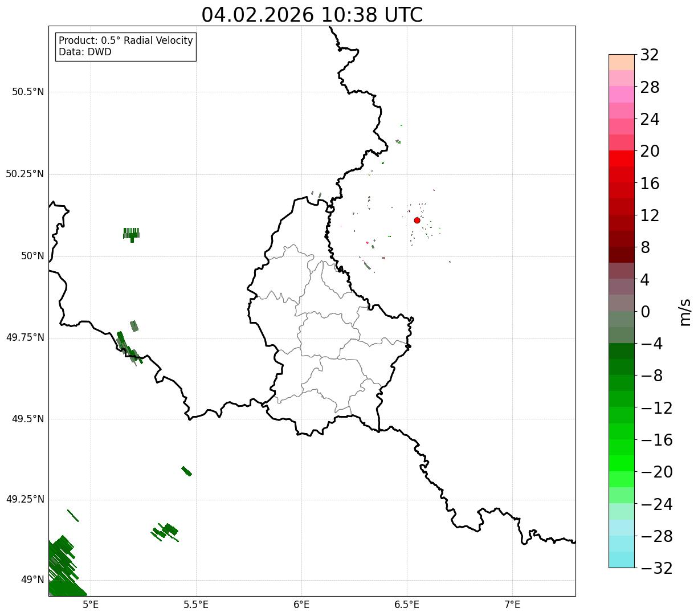Viewport: 698px width, 616px height.
Task: Click the dark green colorbar swatch below −4
Action: click(x=621, y=351)
